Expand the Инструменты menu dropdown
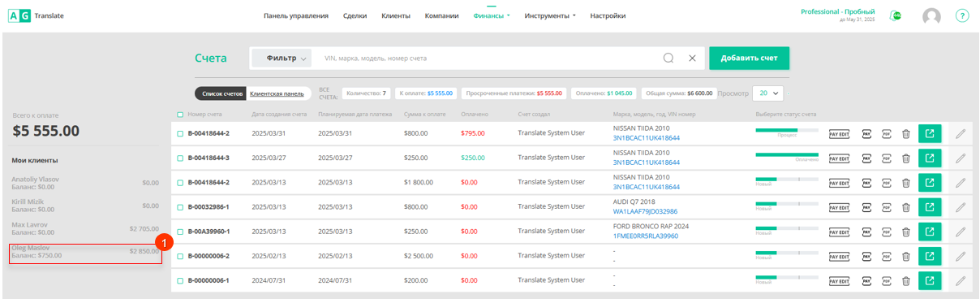 (x=550, y=15)
